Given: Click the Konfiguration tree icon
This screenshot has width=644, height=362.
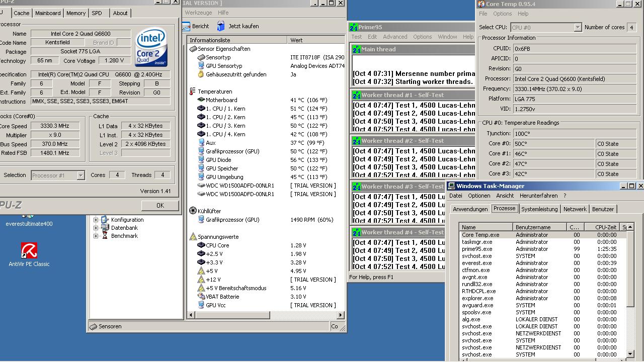Looking at the screenshot, I should click(105, 220).
